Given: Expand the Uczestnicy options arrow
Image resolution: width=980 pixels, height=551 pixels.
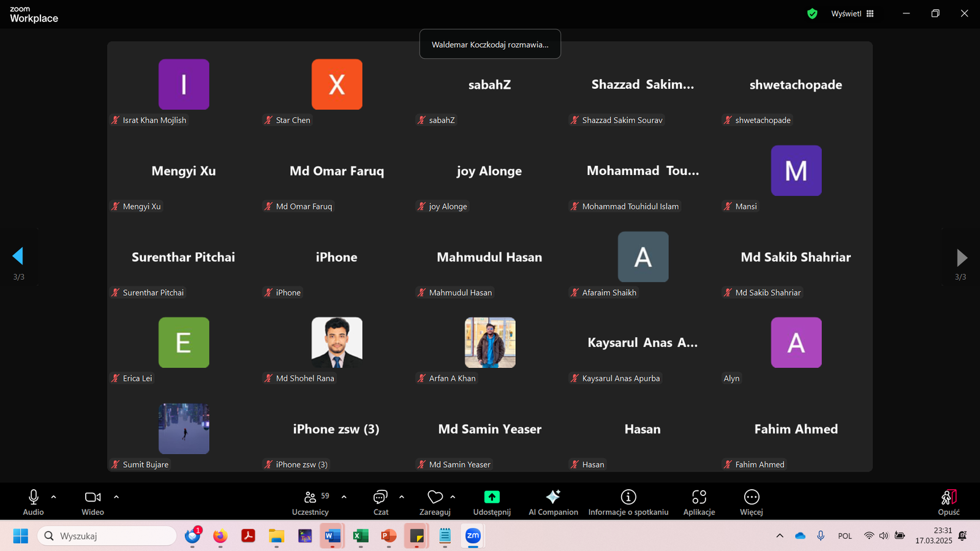Looking at the screenshot, I should pyautogui.click(x=344, y=497).
